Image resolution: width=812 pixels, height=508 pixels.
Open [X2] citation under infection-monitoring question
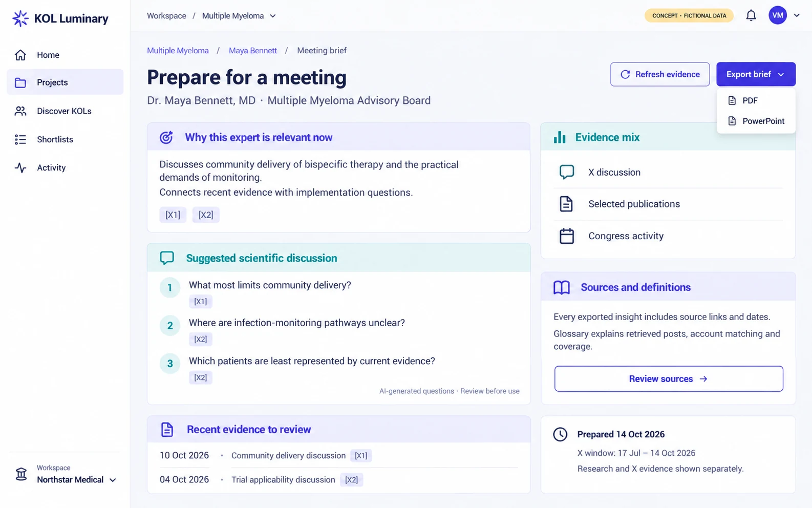click(201, 340)
